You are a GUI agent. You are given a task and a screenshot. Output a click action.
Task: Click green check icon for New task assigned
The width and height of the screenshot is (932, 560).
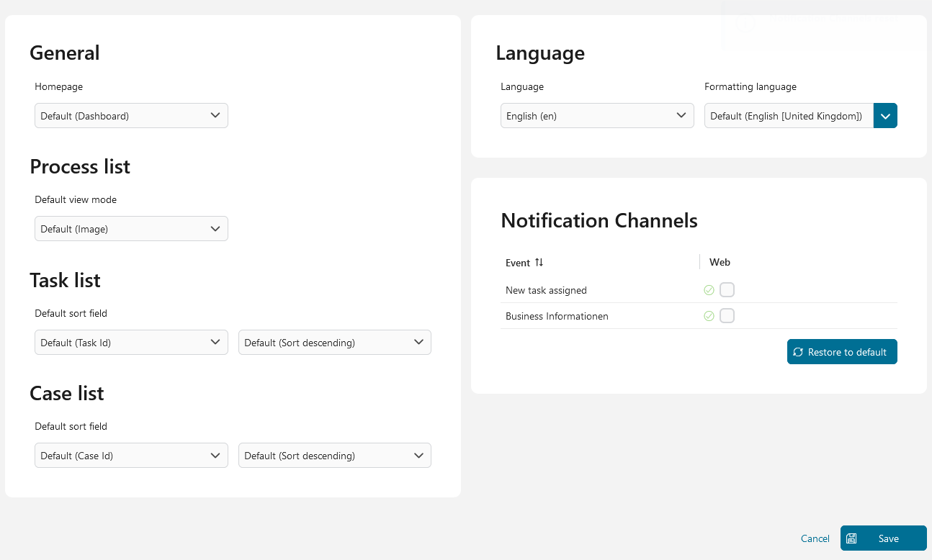(x=709, y=290)
